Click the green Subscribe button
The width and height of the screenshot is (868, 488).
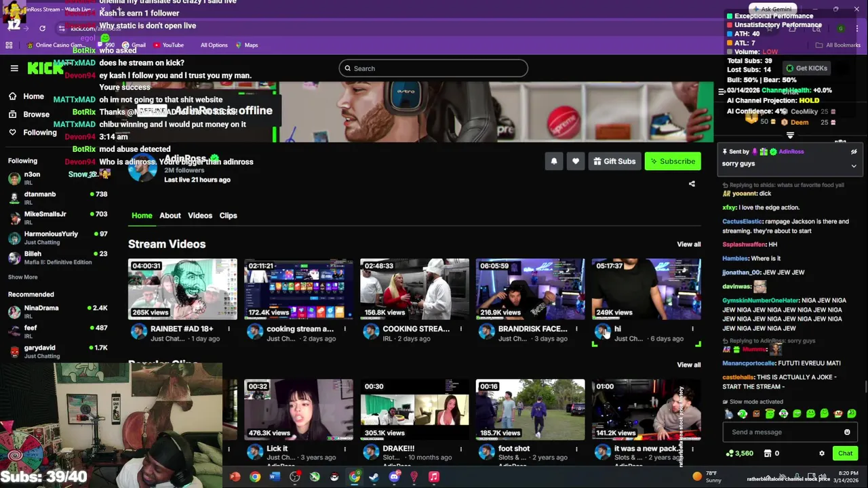673,161
